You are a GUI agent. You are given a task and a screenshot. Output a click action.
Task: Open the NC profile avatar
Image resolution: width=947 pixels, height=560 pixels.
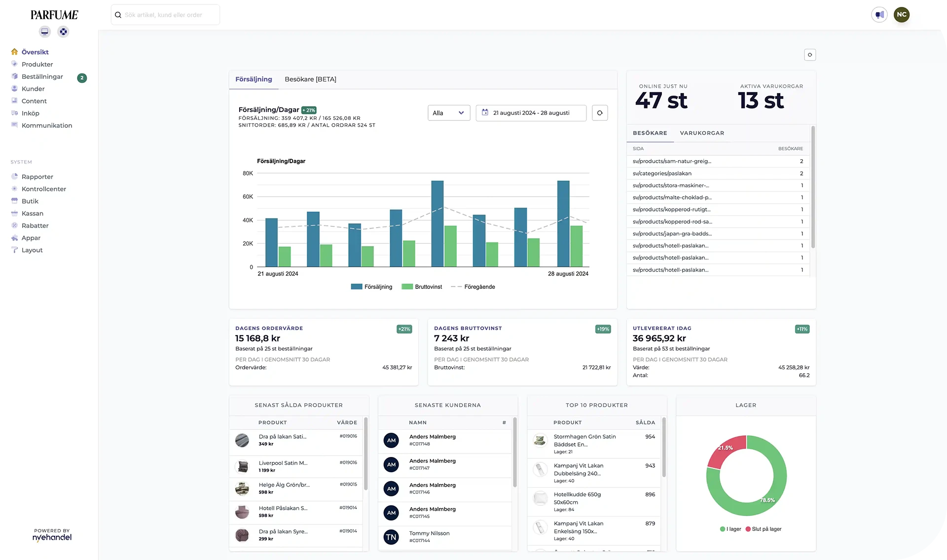pyautogui.click(x=902, y=14)
